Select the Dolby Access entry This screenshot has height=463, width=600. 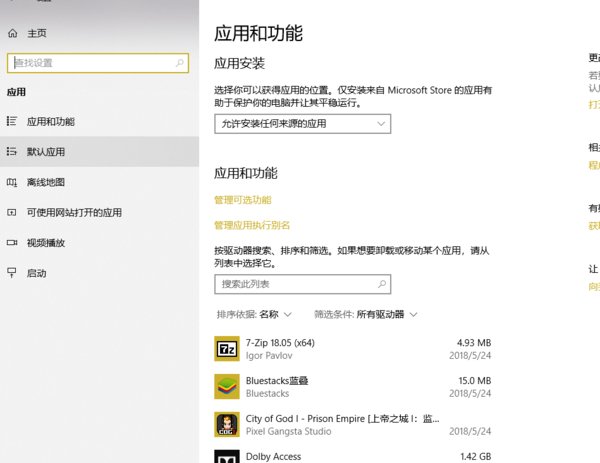pyautogui.click(x=353, y=456)
